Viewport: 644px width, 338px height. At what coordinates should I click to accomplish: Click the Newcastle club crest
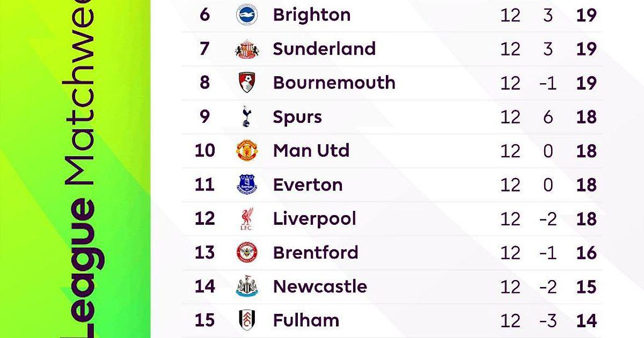pos(247,286)
